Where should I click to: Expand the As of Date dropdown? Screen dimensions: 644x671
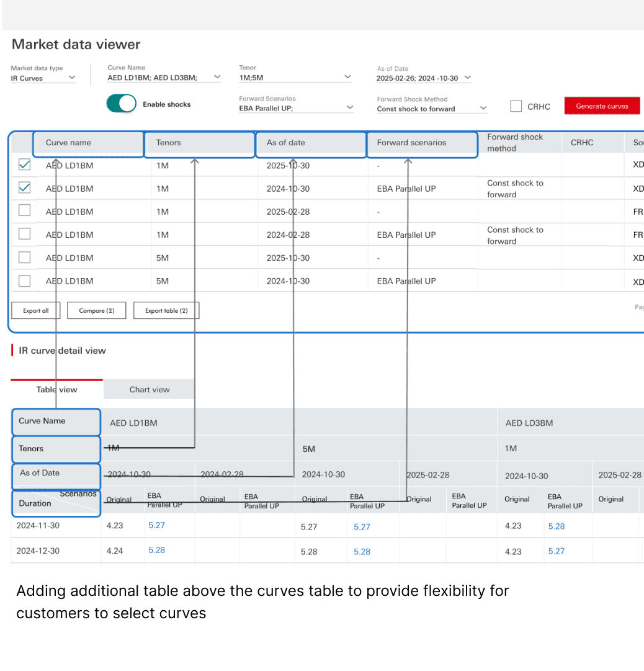(x=423, y=78)
